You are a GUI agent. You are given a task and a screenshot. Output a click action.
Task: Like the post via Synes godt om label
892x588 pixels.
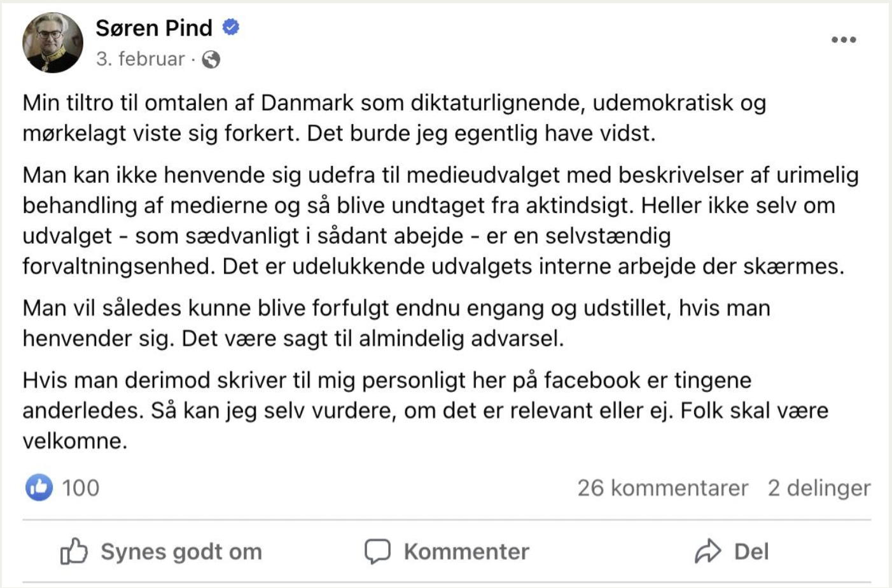pyautogui.click(x=181, y=552)
